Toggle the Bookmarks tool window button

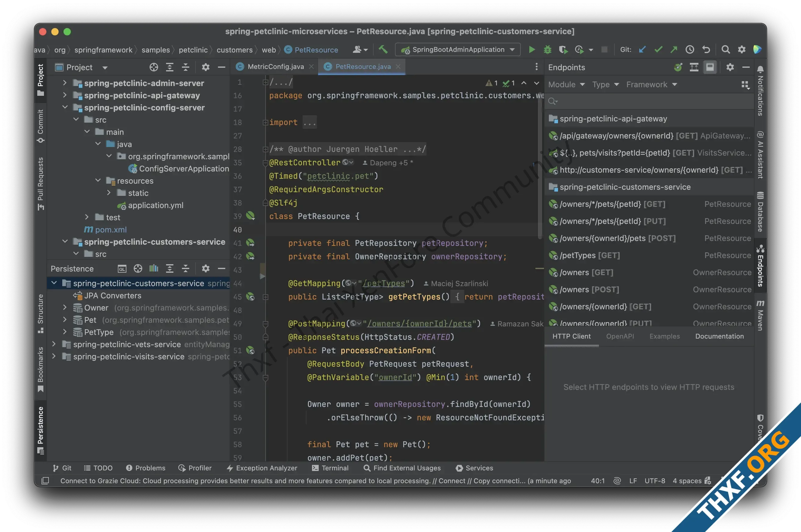tap(40, 369)
